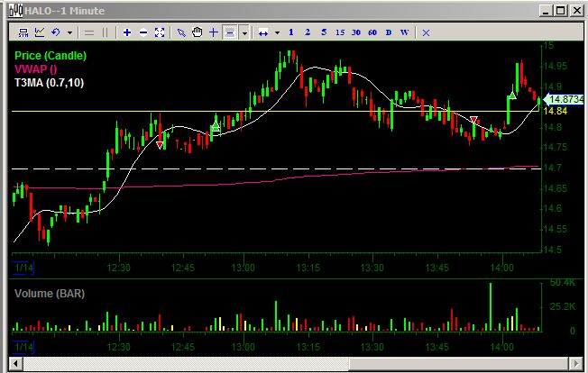Click the 14.8734 current price tag
Image resolution: width=588 pixels, height=373 pixels.
(x=564, y=99)
